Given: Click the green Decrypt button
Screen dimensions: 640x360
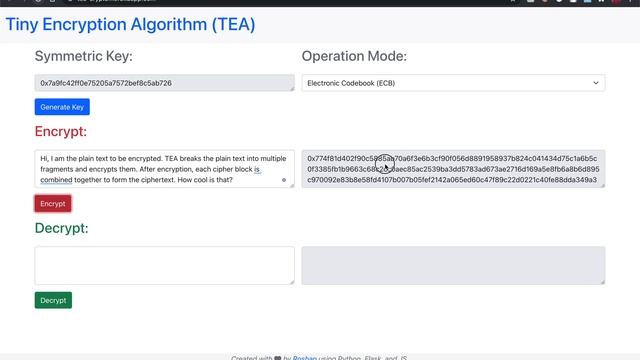Looking at the screenshot, I should point(53,300).
